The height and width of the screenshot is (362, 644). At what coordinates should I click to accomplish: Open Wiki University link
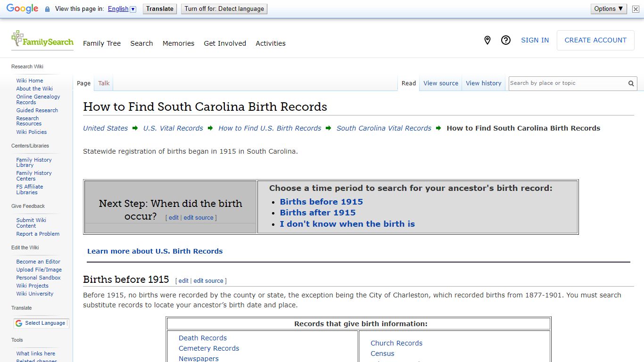[35, 294]
